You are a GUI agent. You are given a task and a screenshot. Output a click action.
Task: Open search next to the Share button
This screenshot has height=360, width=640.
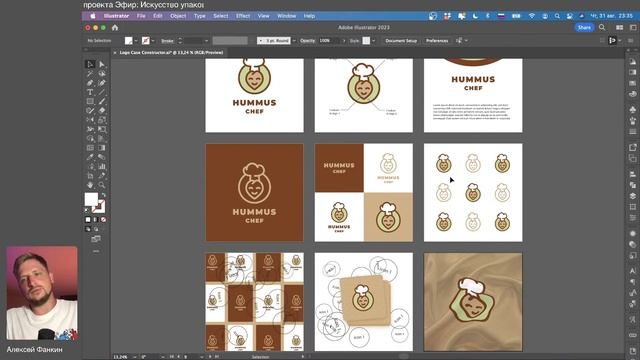coord(602,27)
